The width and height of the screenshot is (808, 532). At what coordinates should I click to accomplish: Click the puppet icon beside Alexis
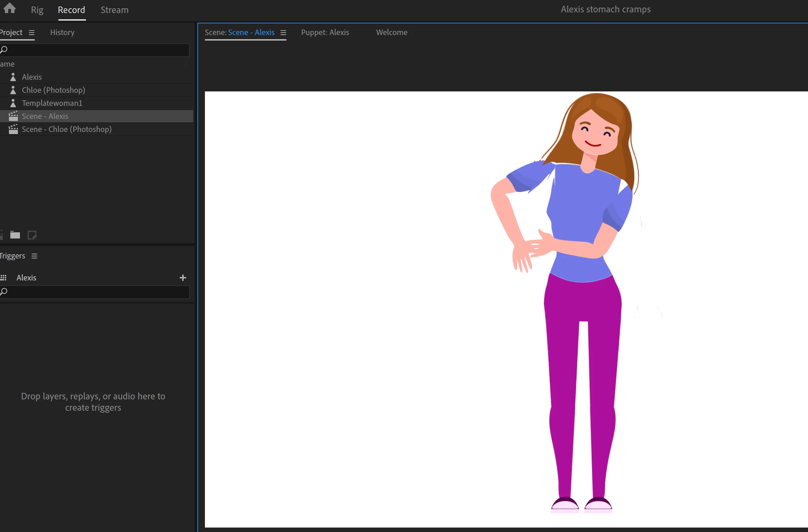click(x=13, y=77)
